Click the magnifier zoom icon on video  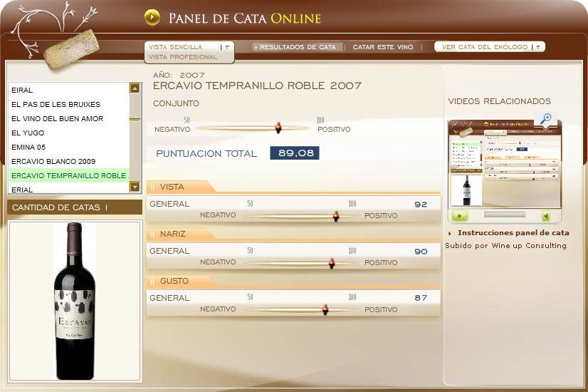pos(545,118)
